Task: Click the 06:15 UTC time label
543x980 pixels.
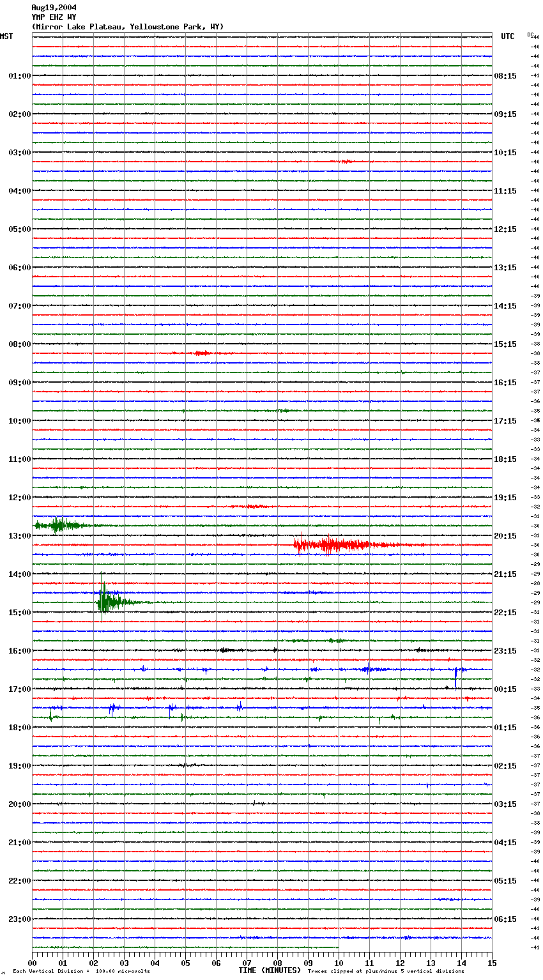Action: (x=505, y=919)
